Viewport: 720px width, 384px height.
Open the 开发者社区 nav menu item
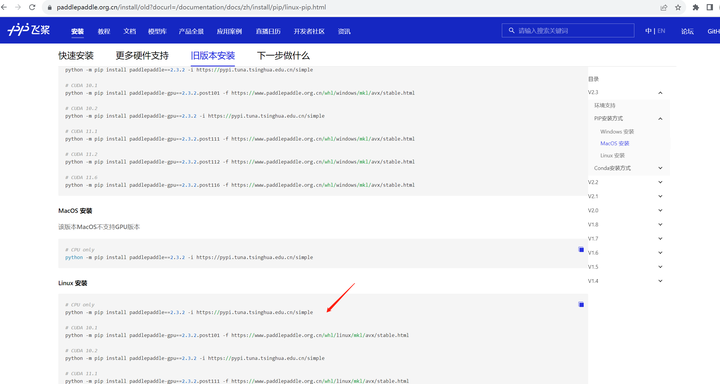tap(309, 31)
